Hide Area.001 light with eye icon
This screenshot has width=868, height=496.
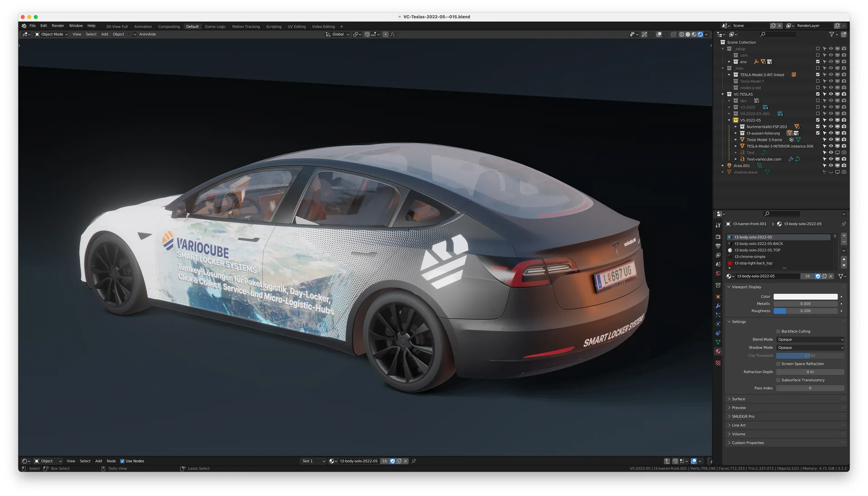(x=830, y=166)
